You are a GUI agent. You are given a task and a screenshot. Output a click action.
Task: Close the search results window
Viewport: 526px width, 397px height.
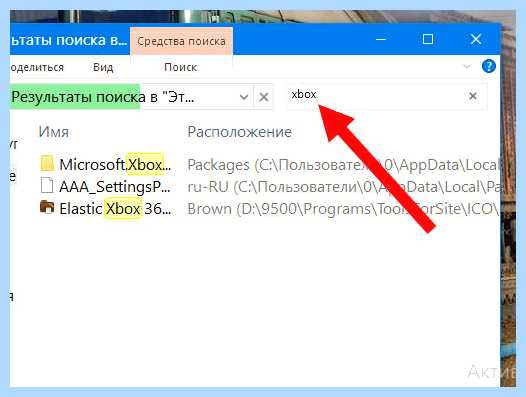[476, 39]
